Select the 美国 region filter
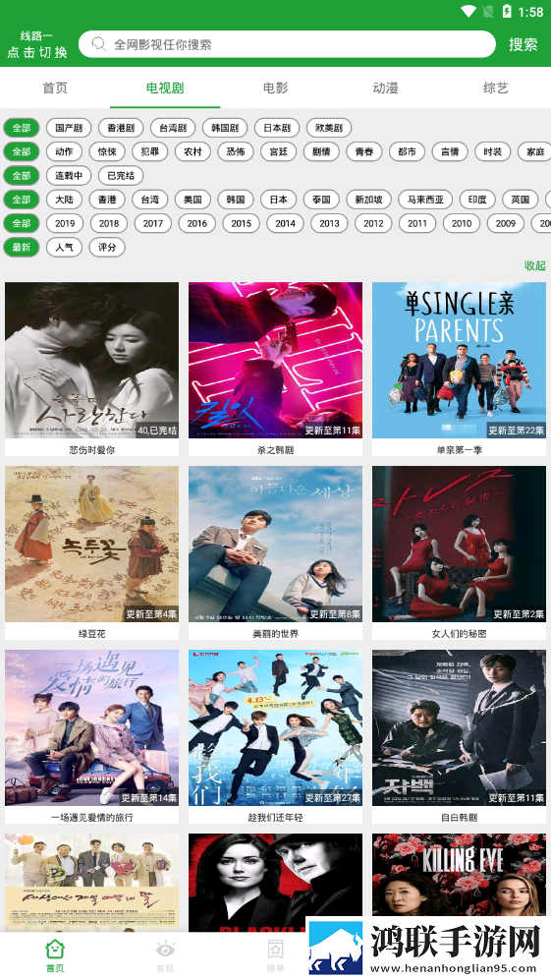The width and height of the screenshot is (551, 980). 193,200
